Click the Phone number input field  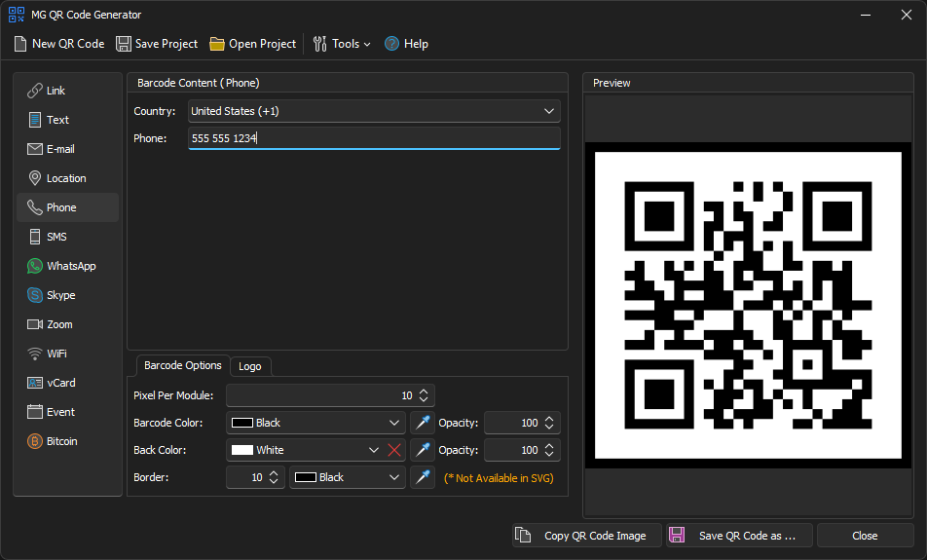(x=374, y=138)
